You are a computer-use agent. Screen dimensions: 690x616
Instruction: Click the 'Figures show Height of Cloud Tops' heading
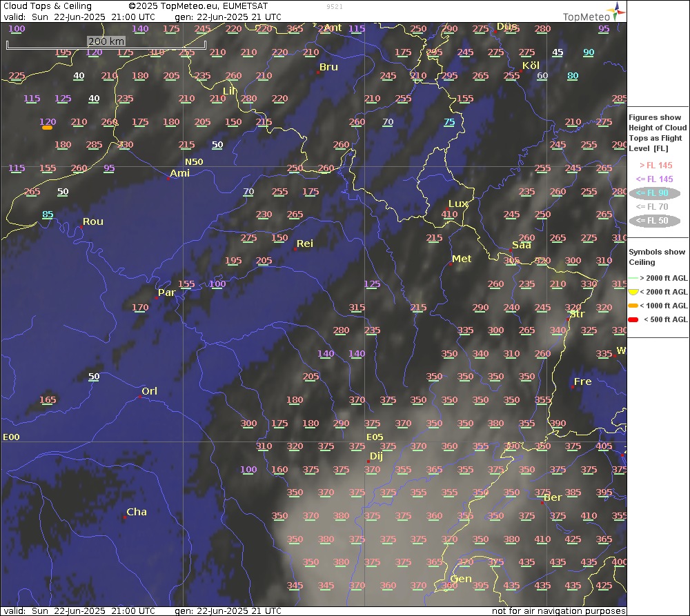point(658,133)
